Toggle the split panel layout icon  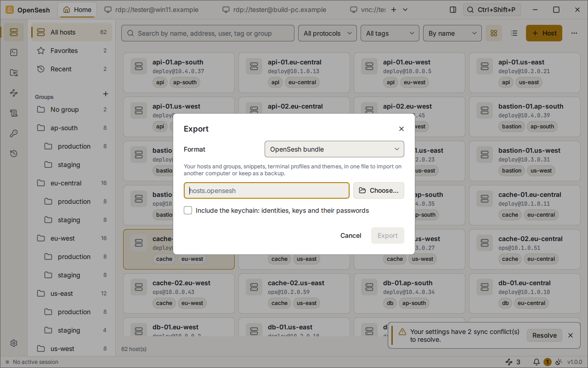point(453,10)
